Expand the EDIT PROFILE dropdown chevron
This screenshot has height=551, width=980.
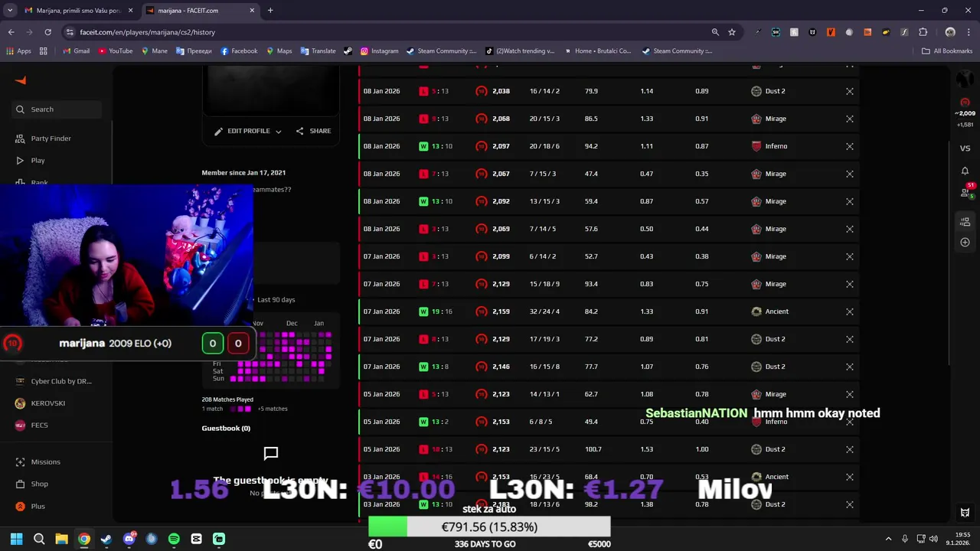278,132
